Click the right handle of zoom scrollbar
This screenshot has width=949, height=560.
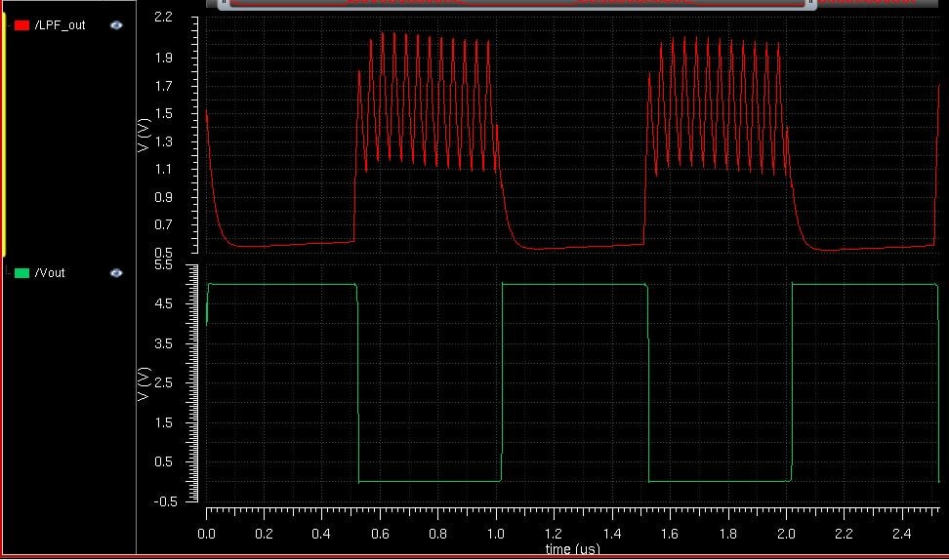pos(810,3)
